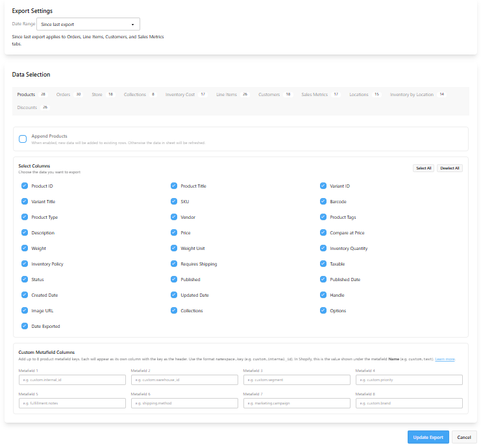The height and width of the screenshot is (448, 481).
Task: Click the Cancel button
Action: (x=464, y=437)
